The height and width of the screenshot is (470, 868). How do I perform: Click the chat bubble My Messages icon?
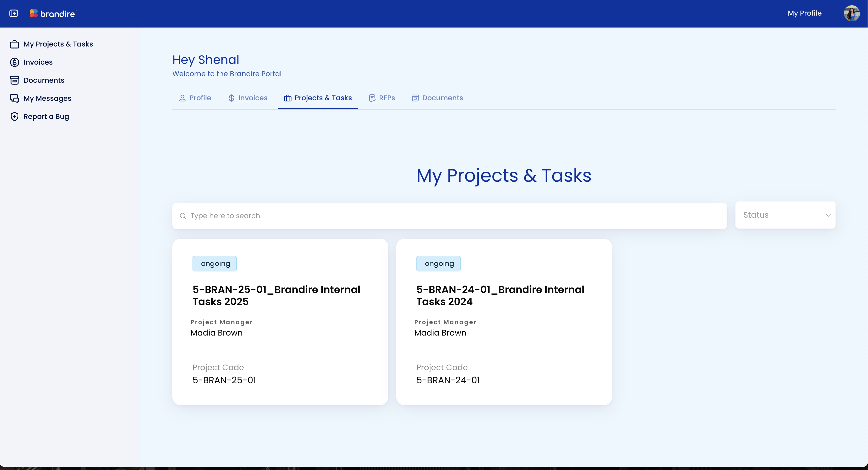(15, 98)
